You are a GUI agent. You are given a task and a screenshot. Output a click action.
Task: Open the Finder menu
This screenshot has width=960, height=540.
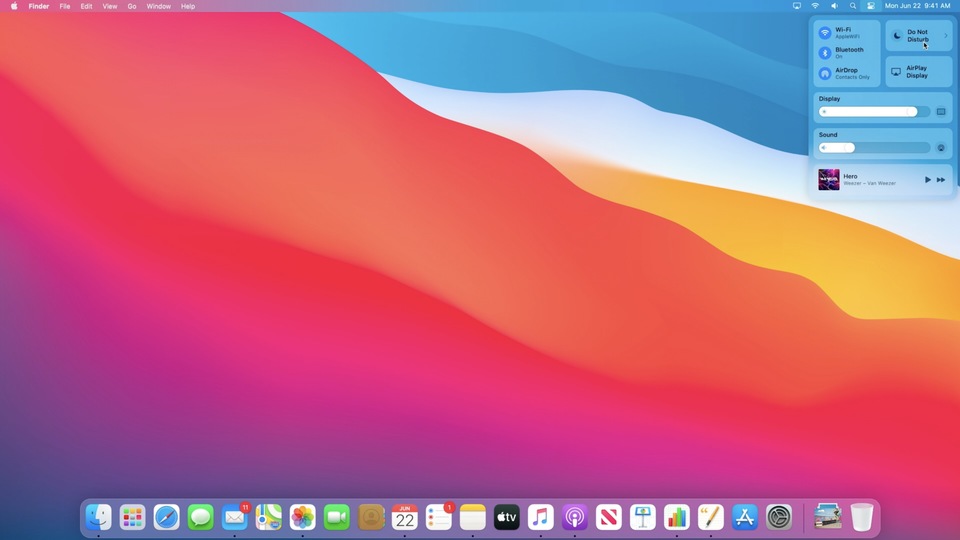coord(39,6)
